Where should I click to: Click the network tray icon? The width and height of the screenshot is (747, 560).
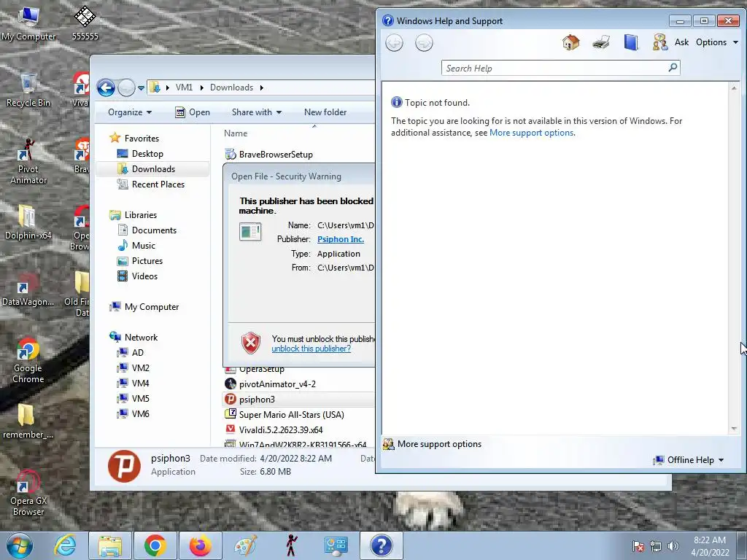coord(656,546)
